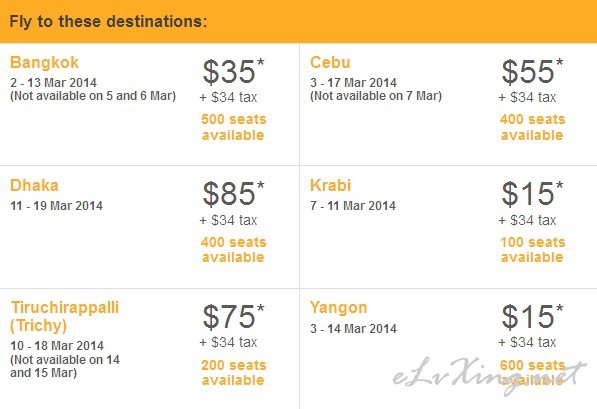Select the 100 seats available text
The height and width of the screenshot is (409, 597).
pos(532,250)
